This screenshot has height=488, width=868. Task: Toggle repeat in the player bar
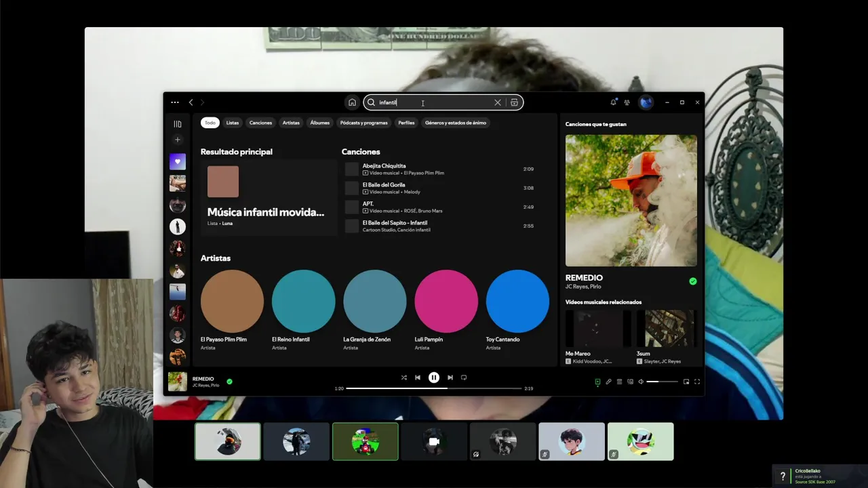(x=464, y=378)
